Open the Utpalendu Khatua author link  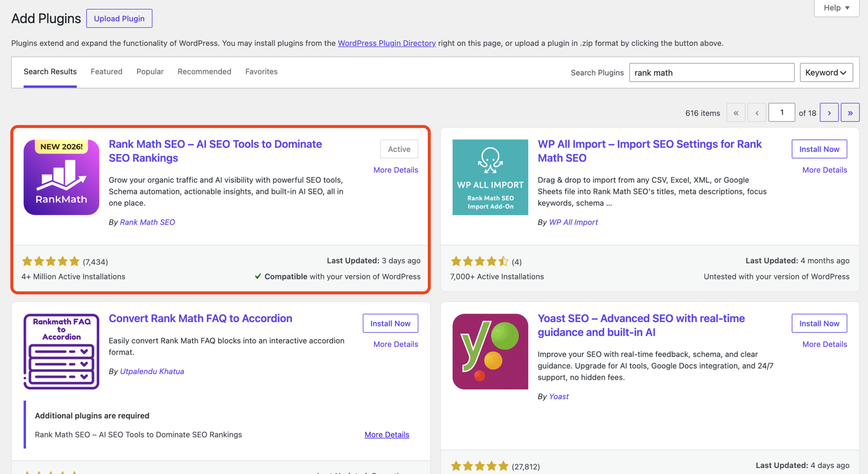tap(152, 371)
